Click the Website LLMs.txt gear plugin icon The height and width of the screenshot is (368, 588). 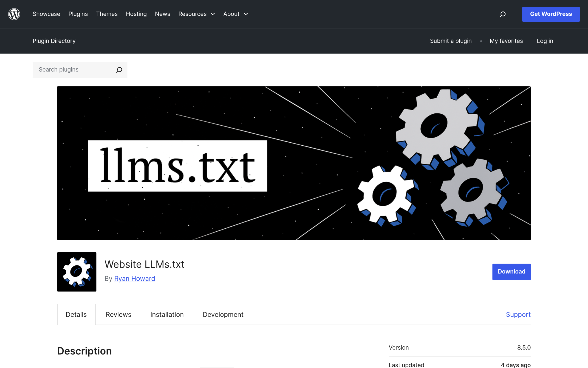[77, 272]
